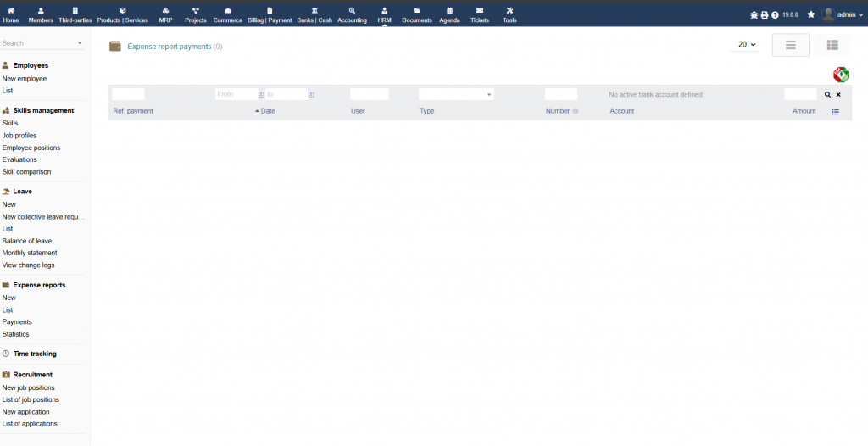
Task: Sort by the Amount column
Action: coord(804,111)
